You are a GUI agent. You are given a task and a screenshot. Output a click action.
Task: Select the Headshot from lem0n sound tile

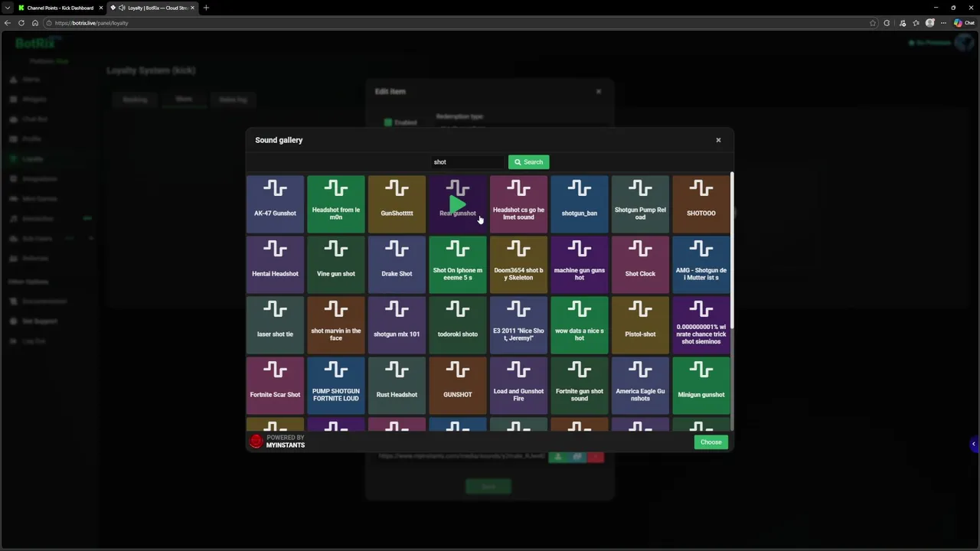point(335,204)
